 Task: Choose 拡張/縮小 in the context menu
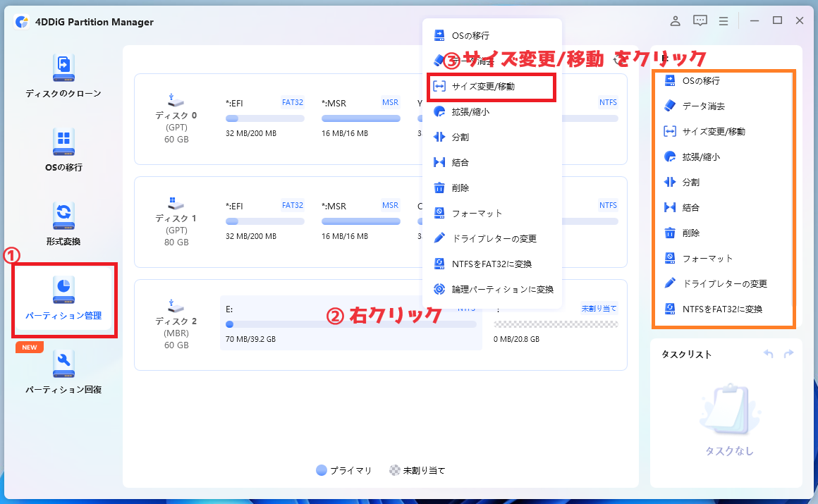492,111
